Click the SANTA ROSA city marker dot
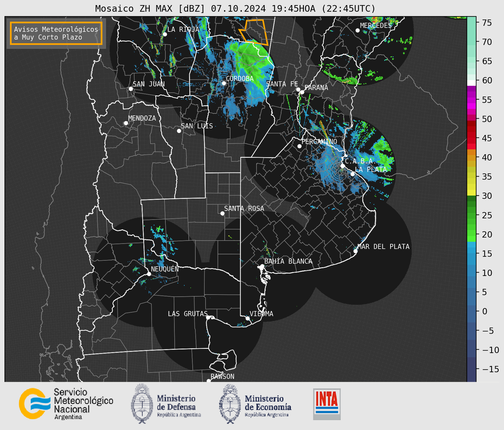 tap(222, 213)
